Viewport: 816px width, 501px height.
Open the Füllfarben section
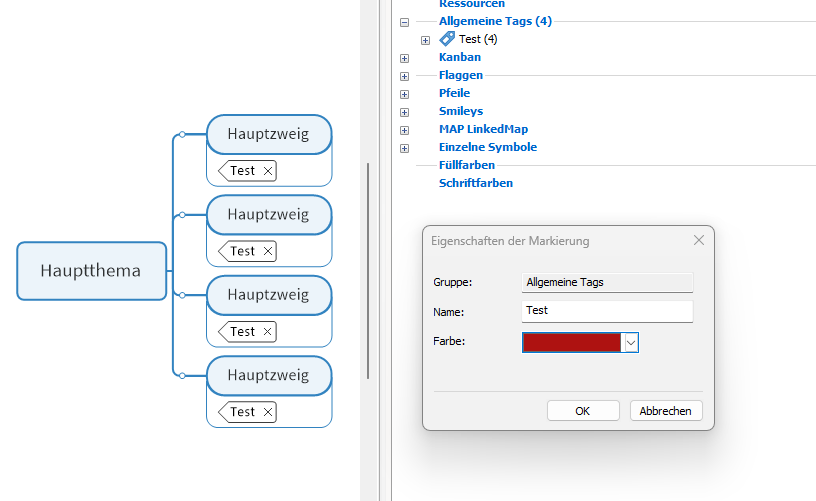tap(467, 165)
